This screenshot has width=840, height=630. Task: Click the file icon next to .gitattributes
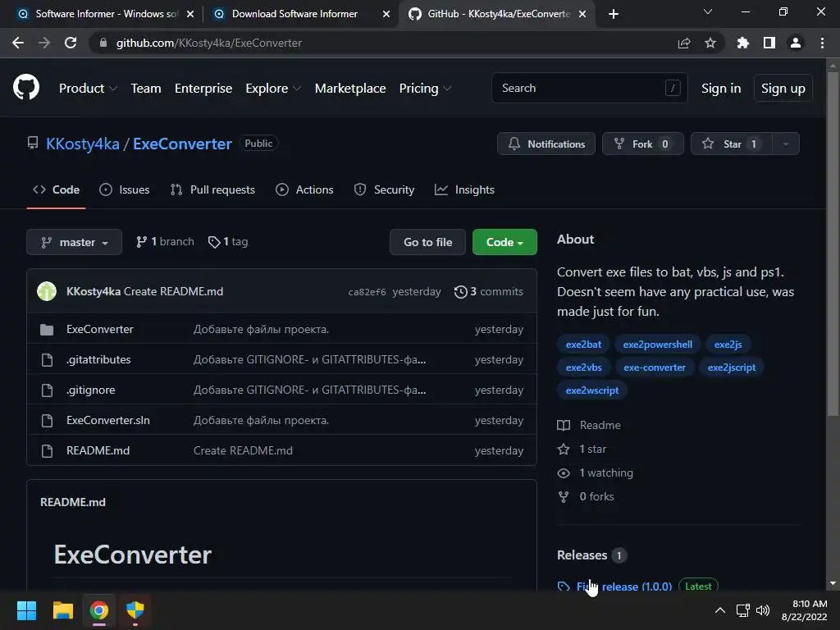pos(47,360)
